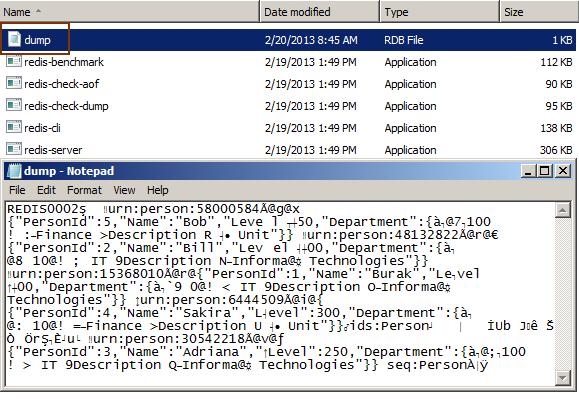Click the '95 KB' size cell
The image size is (579, 399).
pyautogui.click(x=559, y=106)
